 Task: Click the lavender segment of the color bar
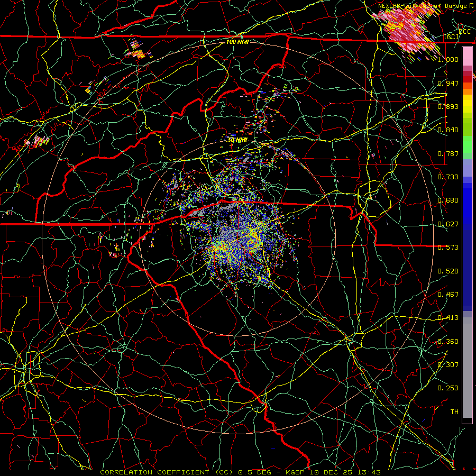coord(467,168)
